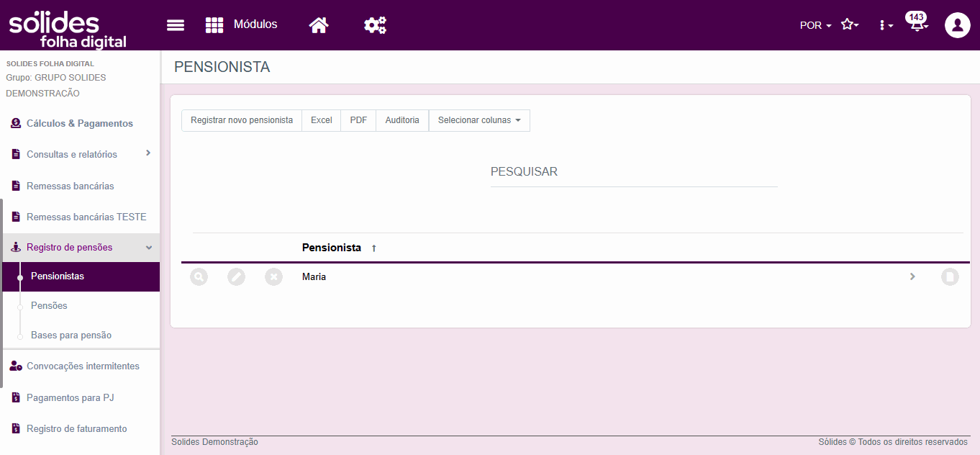Open Remessas bancárias TESTE
This screenshot has height=455, width=980.
(x=86, y=217)
